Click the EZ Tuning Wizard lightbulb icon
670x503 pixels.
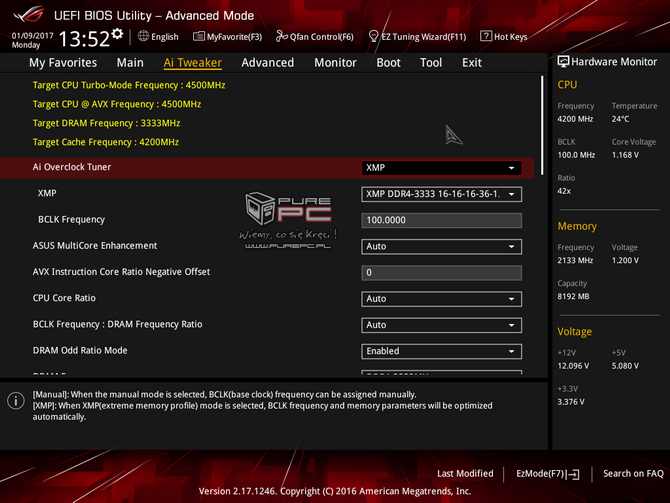coord(373,36)
